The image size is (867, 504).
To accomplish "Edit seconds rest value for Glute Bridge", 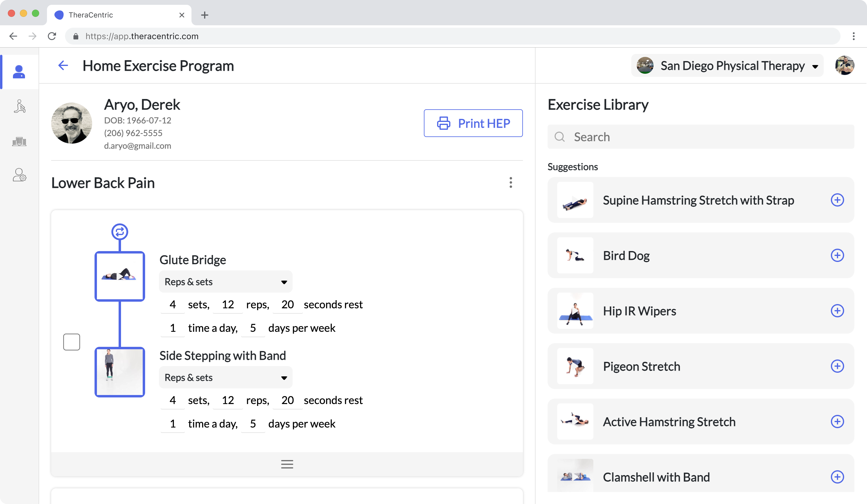I will [x=287, y=304].
